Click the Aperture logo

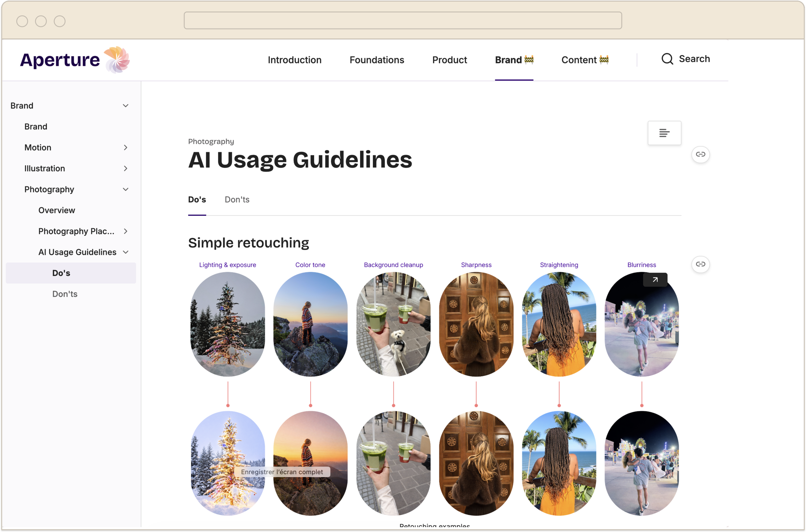pyautogui.click(x=75, y=60)
